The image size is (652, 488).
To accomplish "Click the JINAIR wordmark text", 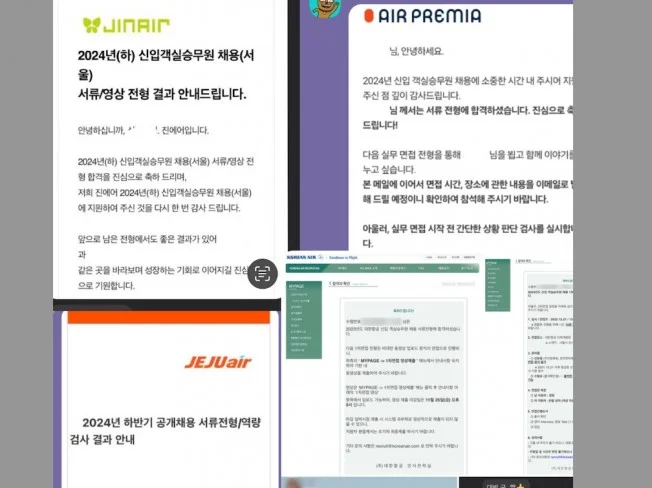I will (x=139, y=25).
